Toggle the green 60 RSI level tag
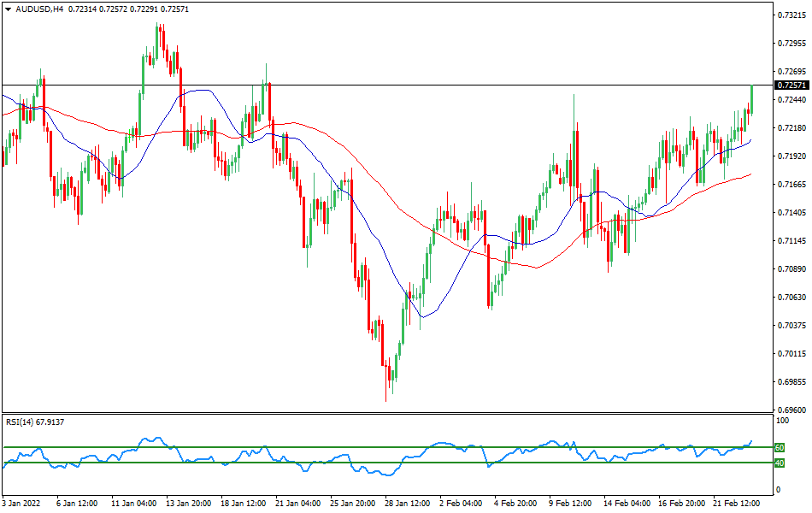Viewport: 812px width, 513px height. pyautogui.click(x=779, y=446)
